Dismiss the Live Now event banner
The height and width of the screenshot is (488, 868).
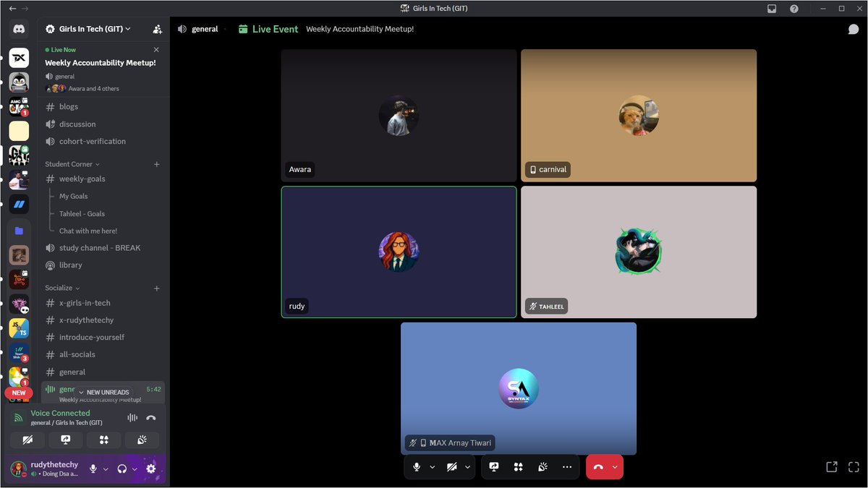point(156,50)
